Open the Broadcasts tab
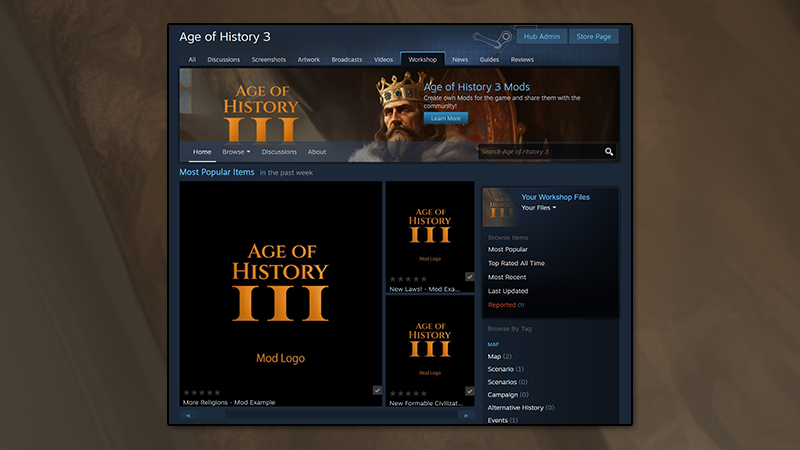Screen dimensions: 800x450 click(x=346, y=60)
